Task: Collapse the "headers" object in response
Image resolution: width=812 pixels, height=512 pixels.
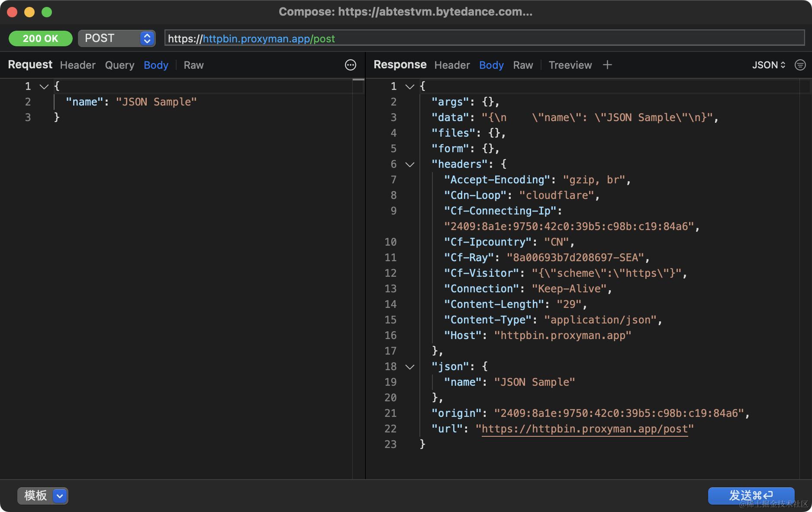Action: [409, 164]
